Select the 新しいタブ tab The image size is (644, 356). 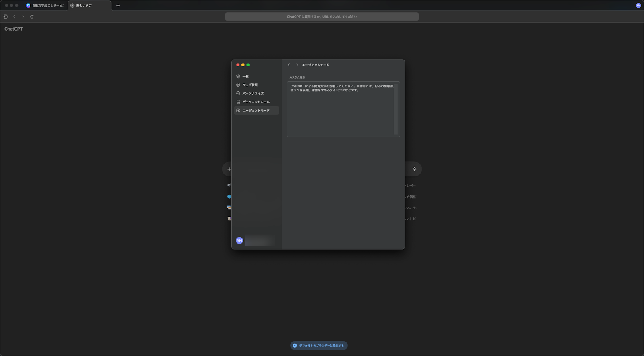(89, 6)
